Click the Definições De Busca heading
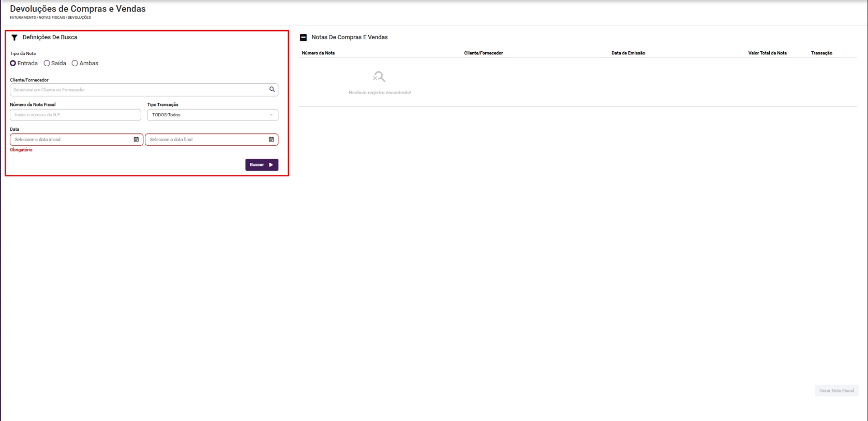 click(x=50, y=37)
